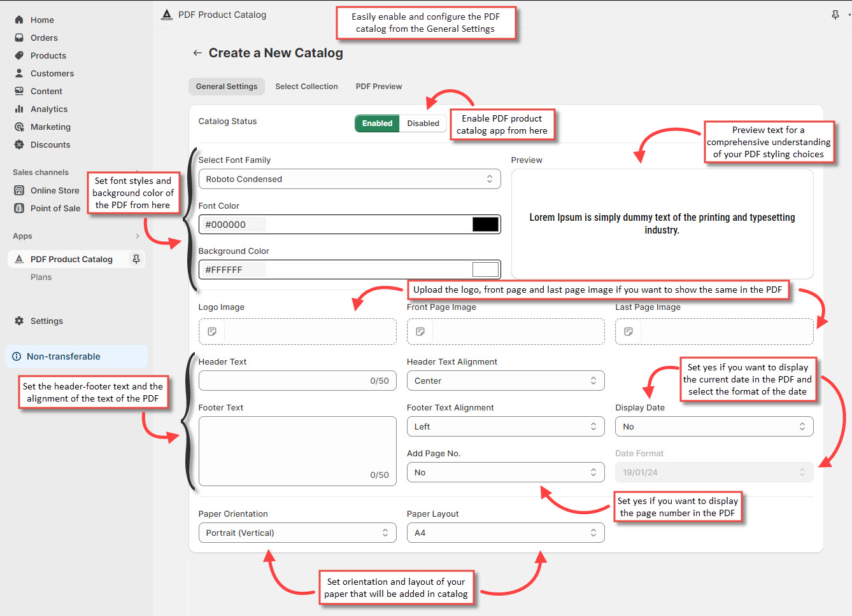The height and width of the screenshot is (616, 852).
Task: Open the PDF Preview tab
Action: click(x=378, y=86)
